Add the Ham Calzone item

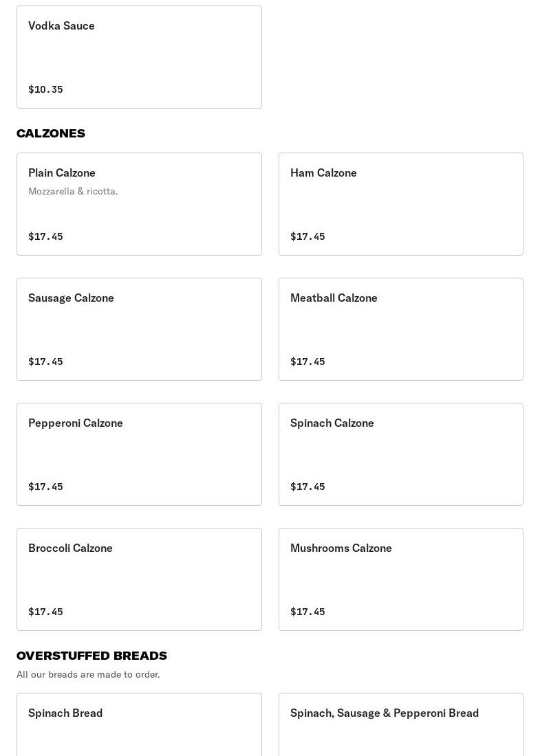[400, 204]
